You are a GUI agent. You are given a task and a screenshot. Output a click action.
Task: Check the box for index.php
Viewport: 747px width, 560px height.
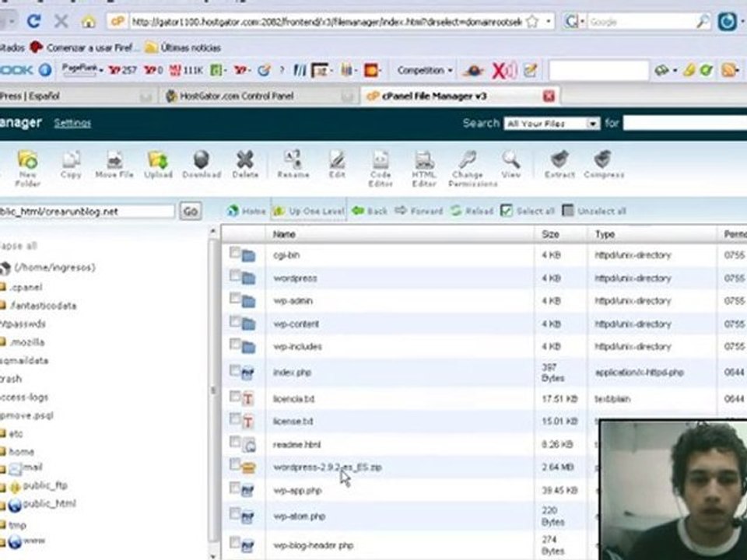(x=234, y=370)
